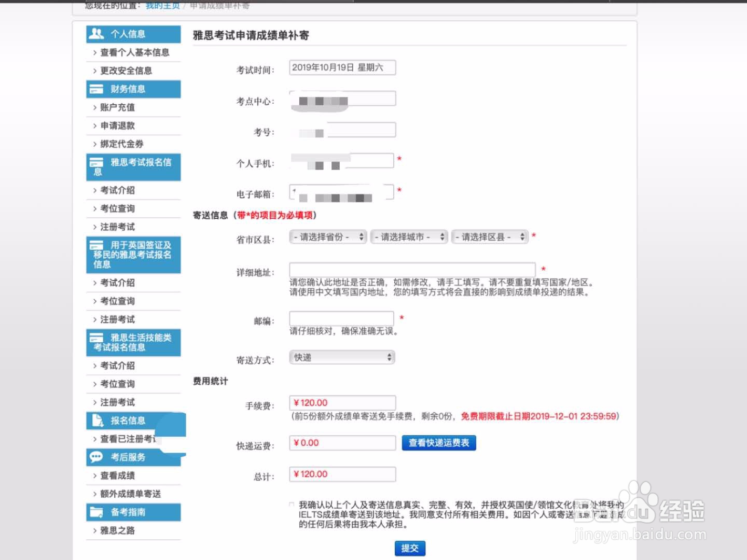
Task: Click the 考后服务 chat bubble icon
Action: (96, 457)
